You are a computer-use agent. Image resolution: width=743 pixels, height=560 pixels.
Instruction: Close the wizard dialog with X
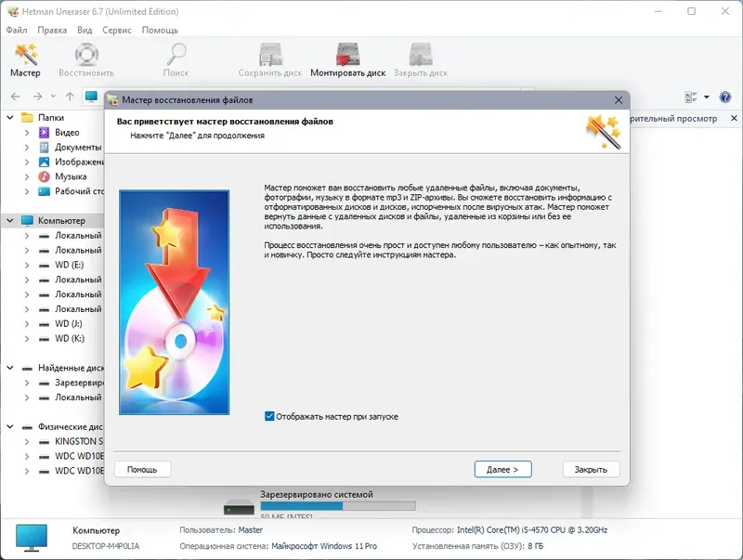[619, 100]
